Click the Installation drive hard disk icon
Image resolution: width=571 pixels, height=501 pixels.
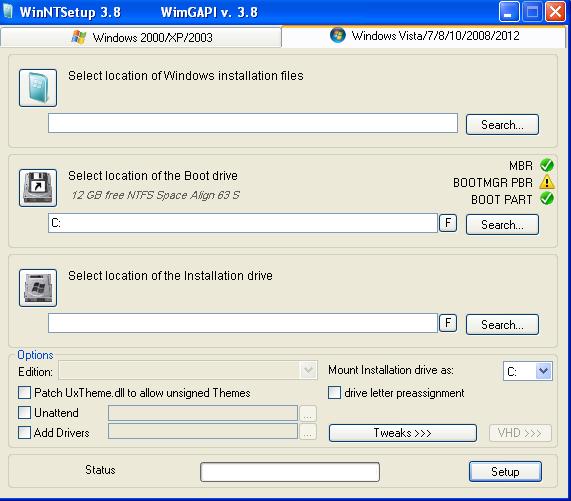pyautogui.click(x=38, y=288)
